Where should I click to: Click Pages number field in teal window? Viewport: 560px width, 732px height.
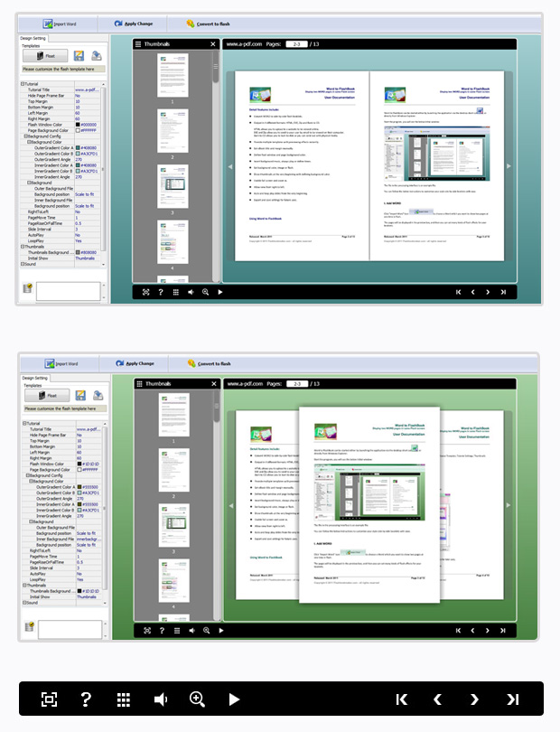click(x=297, y=44)
